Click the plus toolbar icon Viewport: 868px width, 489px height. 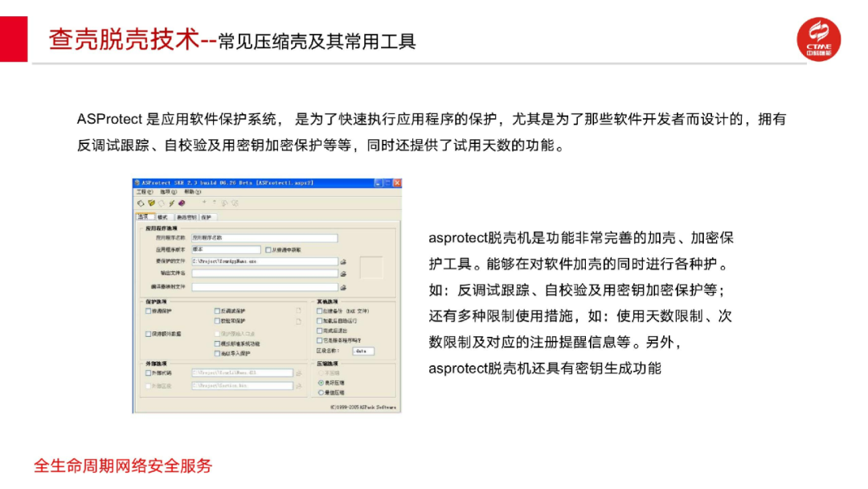pyautogui.click(x=203, y=203)
